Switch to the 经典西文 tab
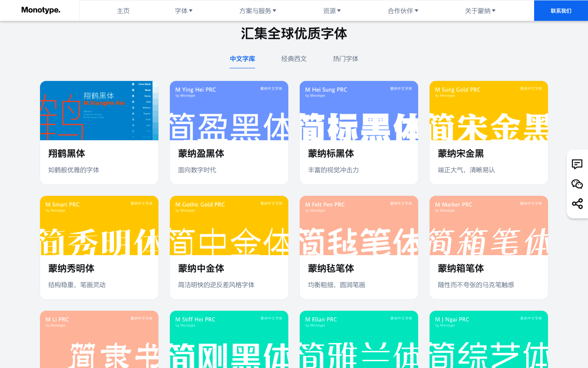This screenshot has width=588, height=368. tap(294, 59)
